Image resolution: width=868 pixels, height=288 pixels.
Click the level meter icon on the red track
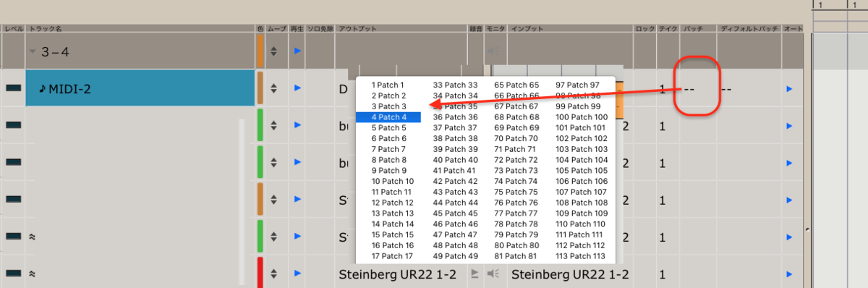(x=13, y=274)
